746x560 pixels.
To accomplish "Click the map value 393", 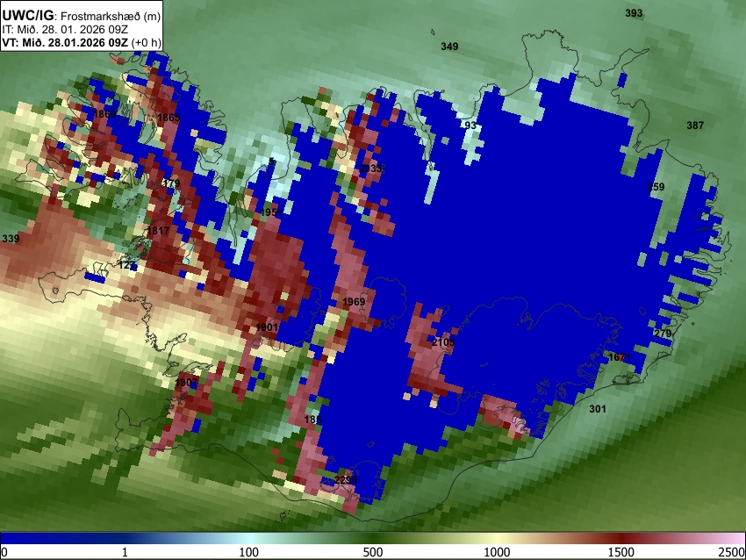I will (634, 13).
